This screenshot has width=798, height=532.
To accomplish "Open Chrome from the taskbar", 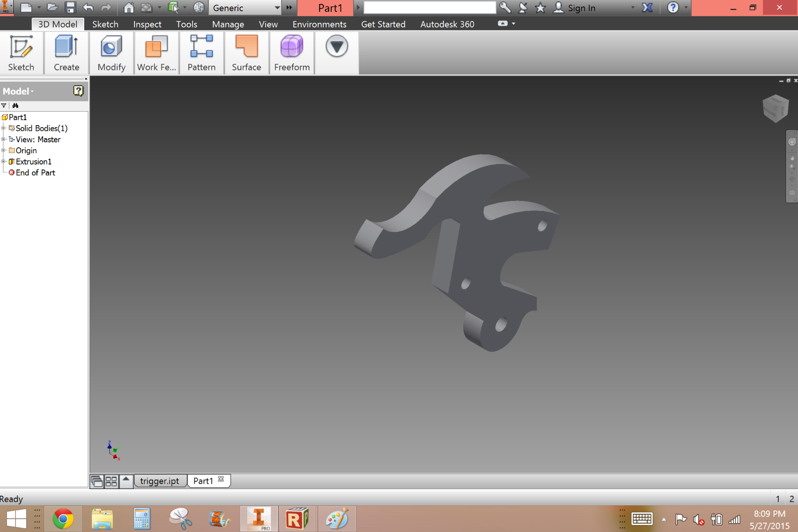I will 63,519.
